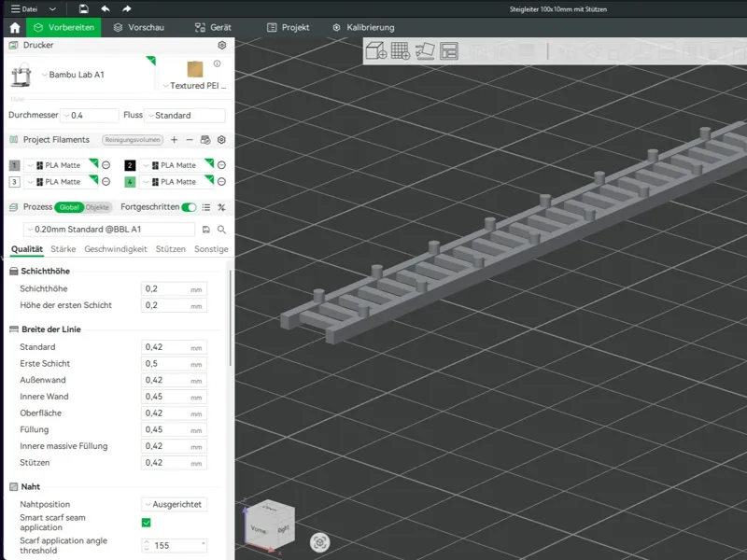Viewport: 747px width, 560px height.
Task: Click the modified-settings icon beside Fortgeschritten
Action: 221,207
